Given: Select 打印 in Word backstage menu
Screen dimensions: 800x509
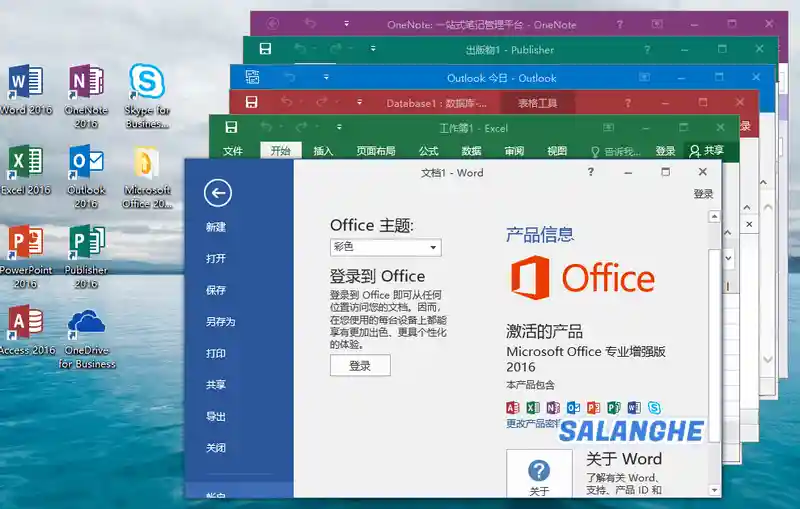Looking at the screenshot, I should (x=216, y=353).
